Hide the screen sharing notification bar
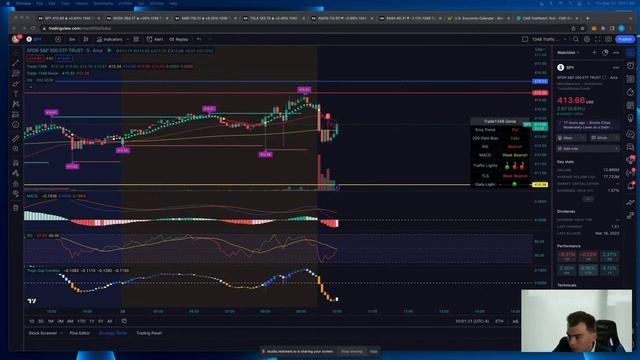640x360 pixels. [373, 351]
